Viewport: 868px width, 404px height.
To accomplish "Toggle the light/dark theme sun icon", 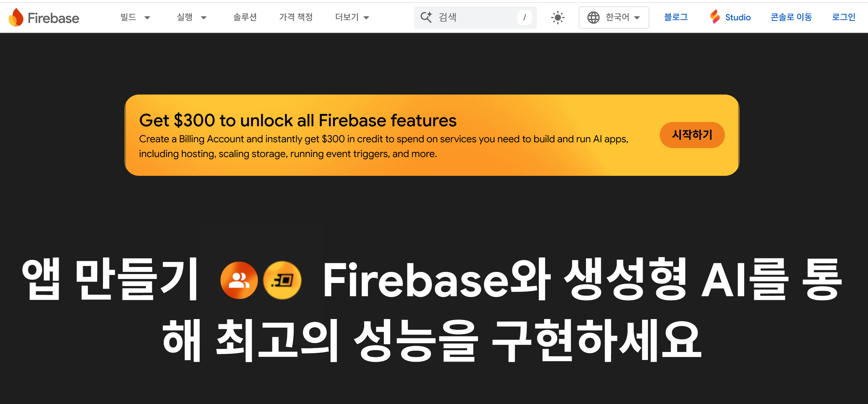I will [x=558, y=17].
